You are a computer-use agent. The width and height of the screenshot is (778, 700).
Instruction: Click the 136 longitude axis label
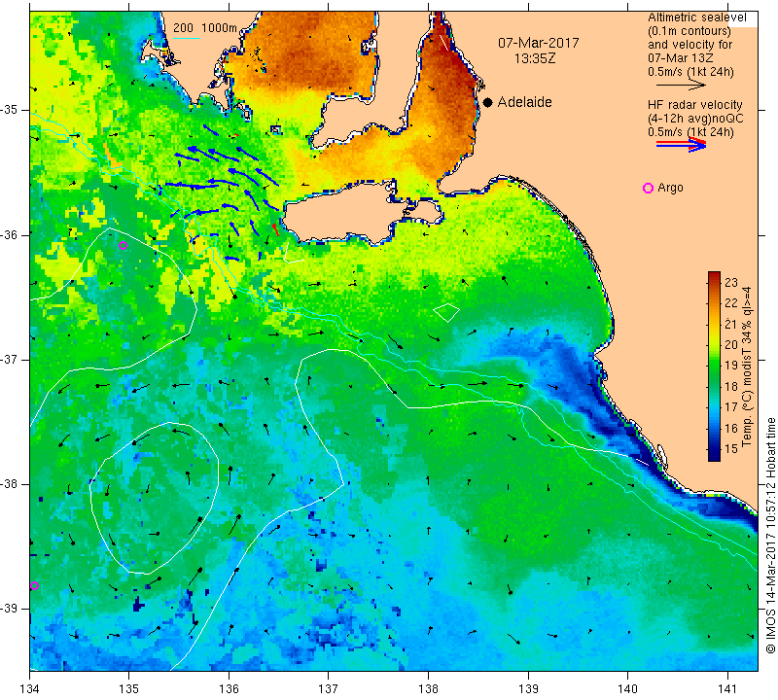click(x=229, y=689)
